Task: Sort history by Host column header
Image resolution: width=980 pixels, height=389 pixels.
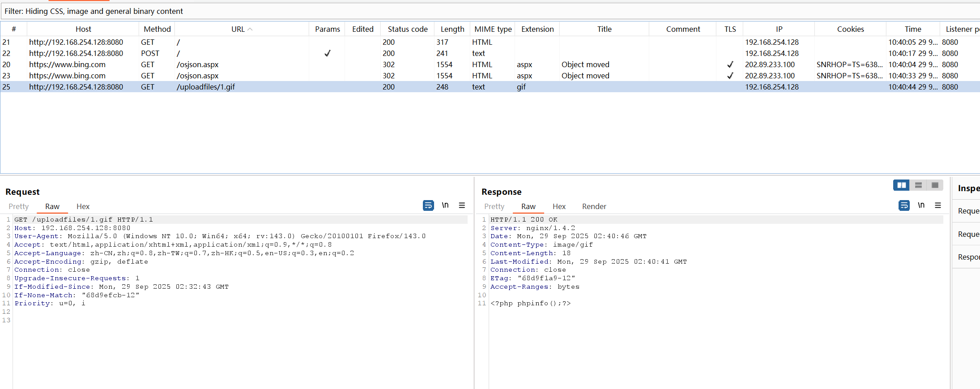Action: pyautogui.click(x=83, y=29)
